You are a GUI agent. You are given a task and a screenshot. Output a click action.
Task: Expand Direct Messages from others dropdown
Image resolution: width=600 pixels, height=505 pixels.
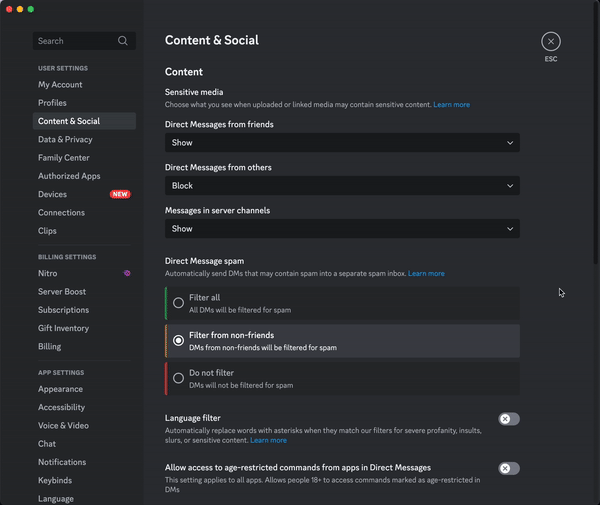[342, 186]
